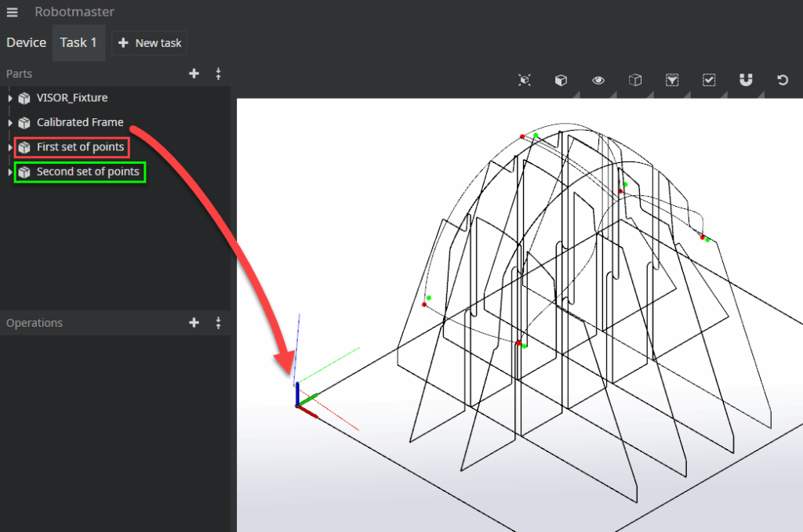Image resolution: width=803 pixels, height=532 pixels.
Task: Open the hamburger menu beside Robotmaster
Action: 13,13
